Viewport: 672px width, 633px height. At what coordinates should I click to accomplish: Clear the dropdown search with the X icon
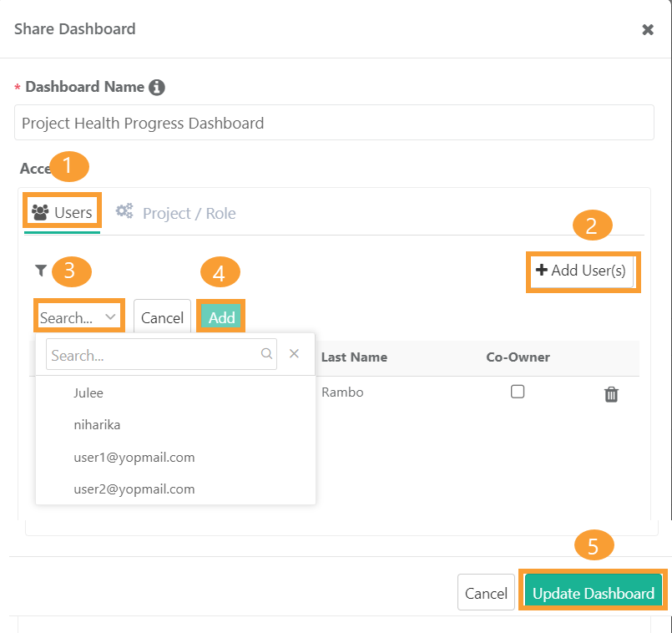pos(294,353)
